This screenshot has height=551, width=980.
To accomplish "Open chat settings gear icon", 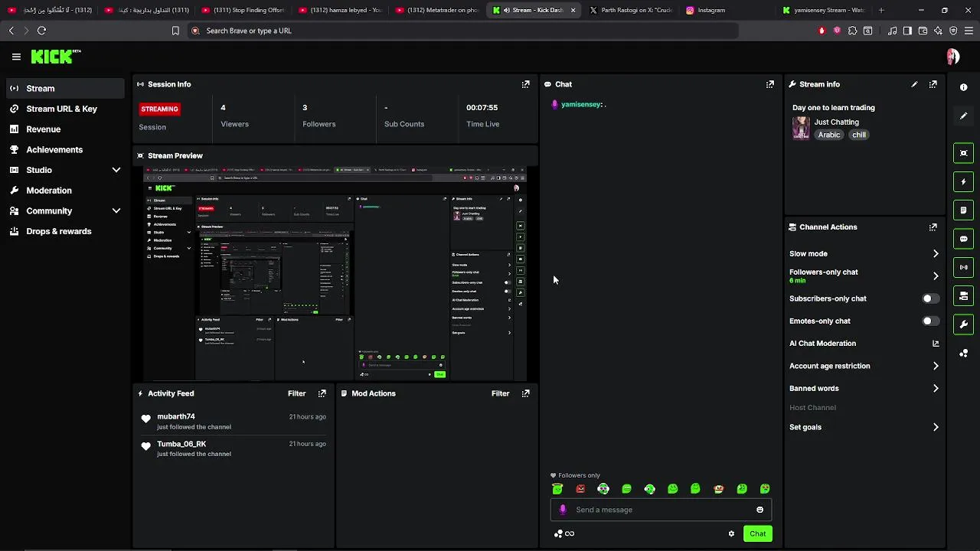I will pyautogui.click(x=731, y=533).
